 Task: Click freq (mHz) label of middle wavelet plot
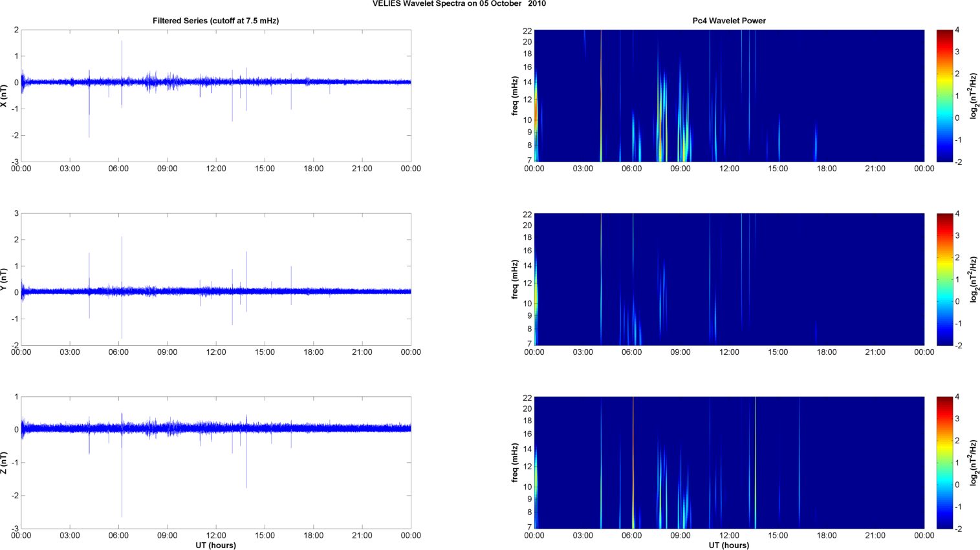pyautogui.click(x=515, y=279)
